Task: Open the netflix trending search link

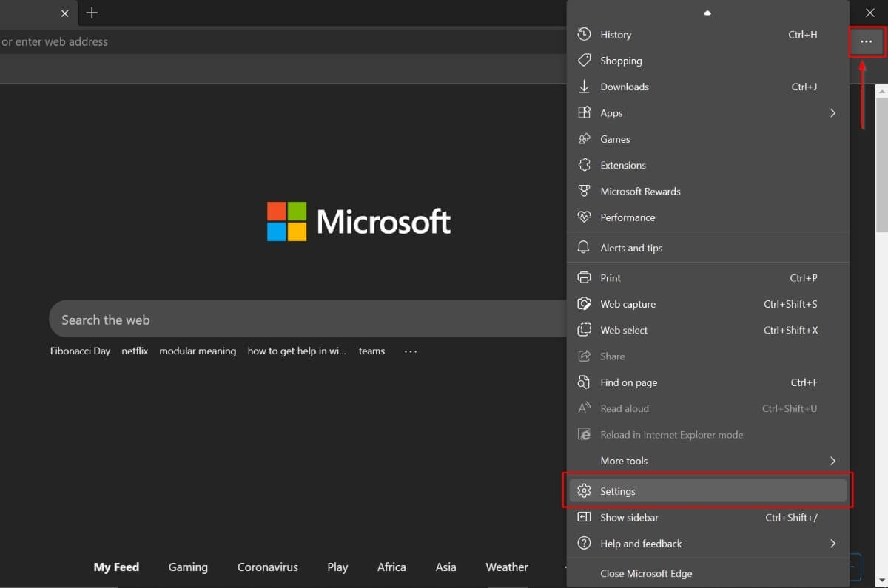Action: tap(135, 351)
